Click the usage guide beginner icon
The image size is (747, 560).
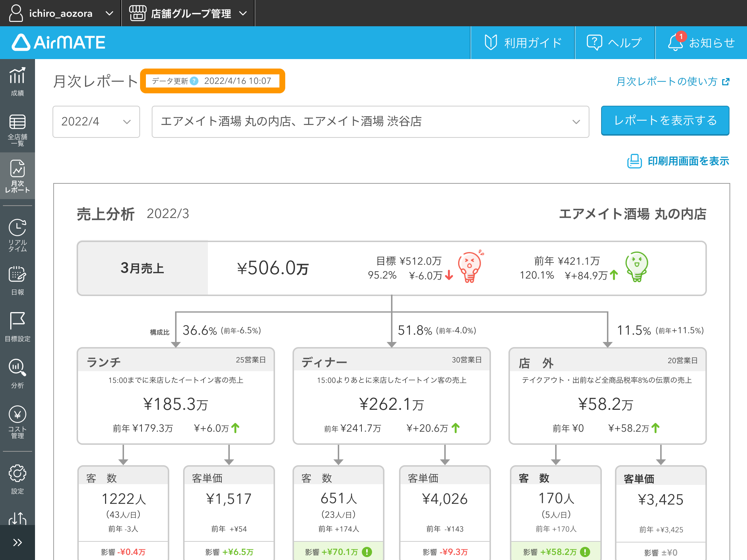(x=491, y=42)
